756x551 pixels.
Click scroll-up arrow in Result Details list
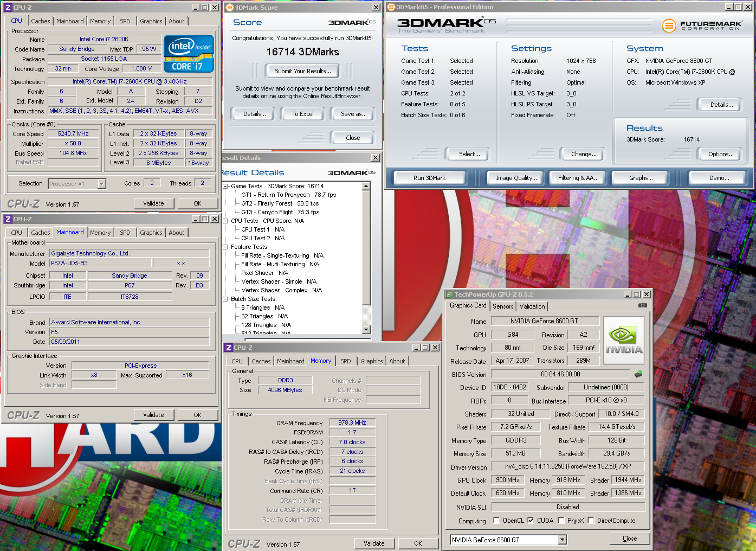pos(366,186)
